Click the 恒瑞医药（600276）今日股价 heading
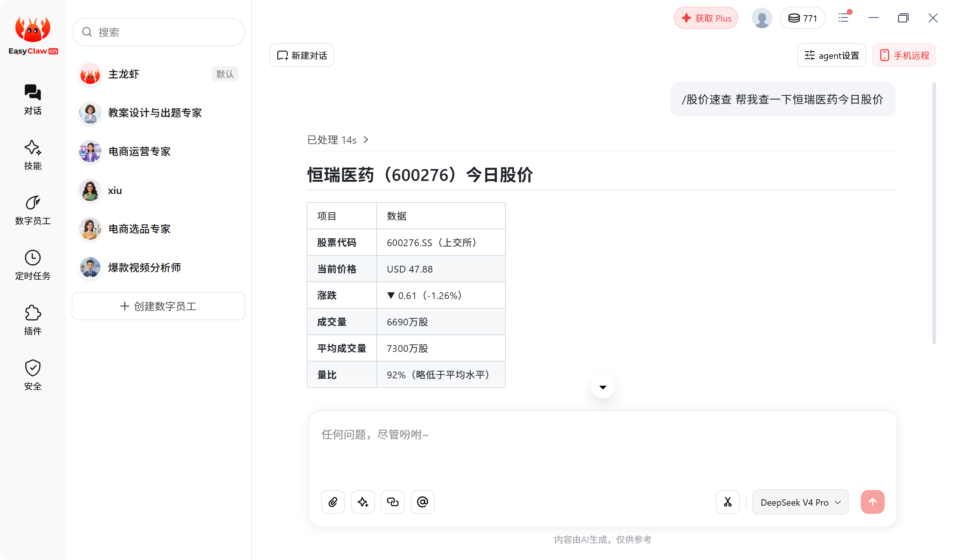 pyautogui.click(x=420, y=175)
